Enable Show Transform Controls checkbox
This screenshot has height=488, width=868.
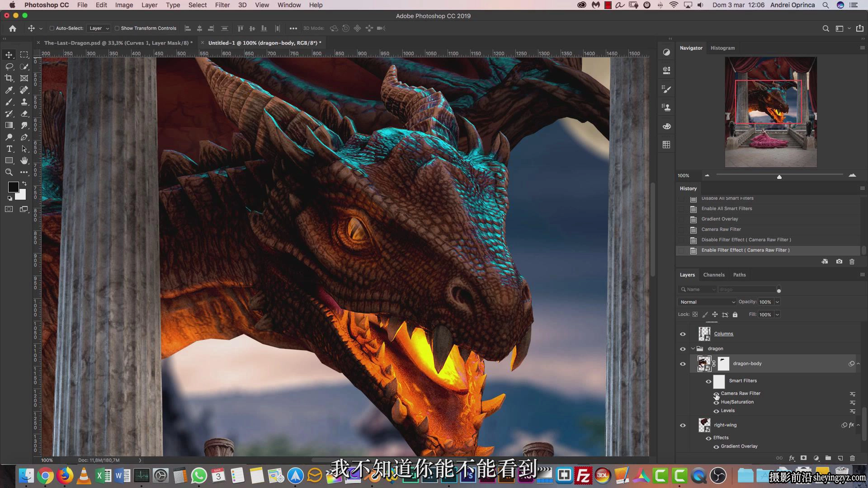(117, 28)
